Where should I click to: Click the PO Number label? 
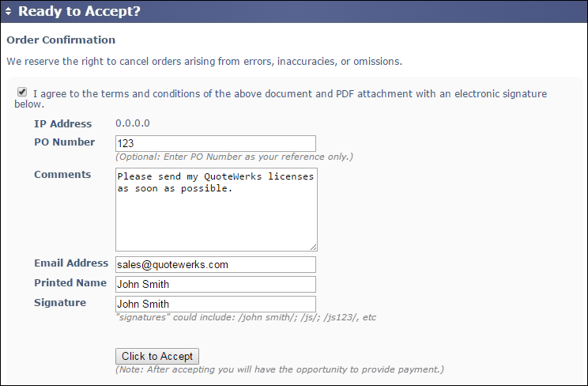point(64,142)
